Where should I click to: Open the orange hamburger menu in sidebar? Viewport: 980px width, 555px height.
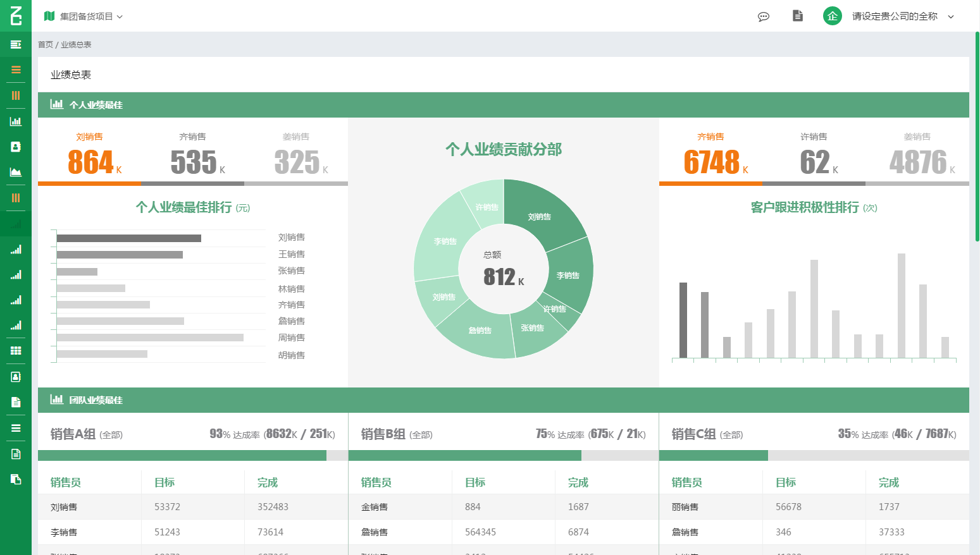[16, 70]
